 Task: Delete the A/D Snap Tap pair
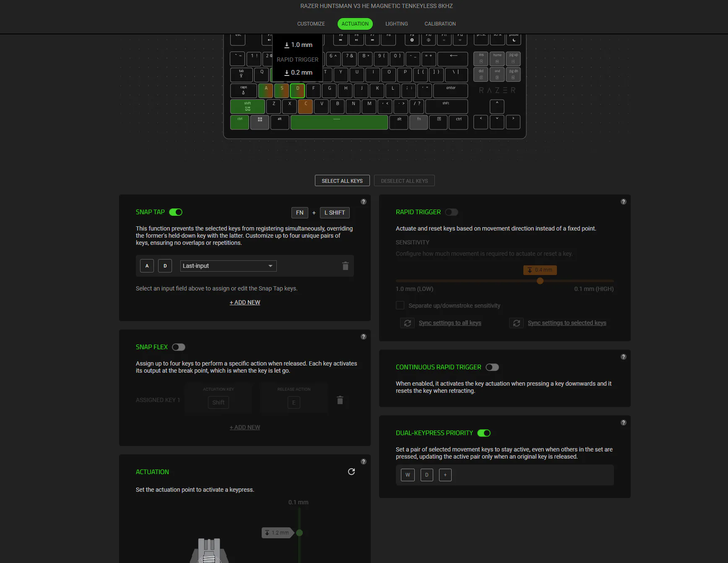pyautogui.click(x=346, y=266)
